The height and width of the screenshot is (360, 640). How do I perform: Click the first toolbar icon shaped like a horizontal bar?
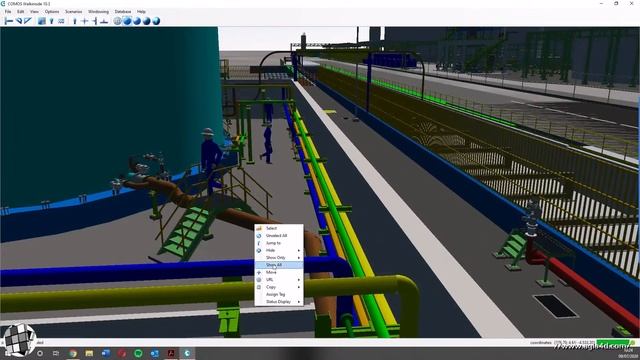9,21
